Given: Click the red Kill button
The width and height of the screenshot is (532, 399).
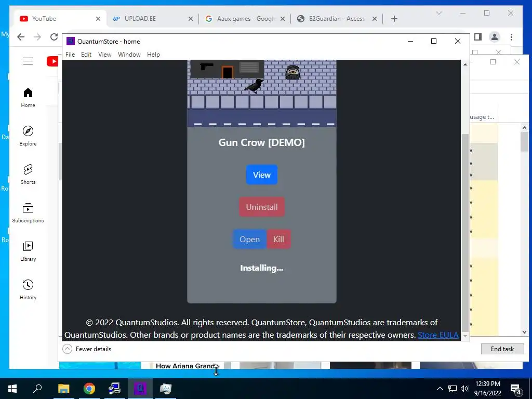Looking at the screenshot, I should tap(278, 239).
